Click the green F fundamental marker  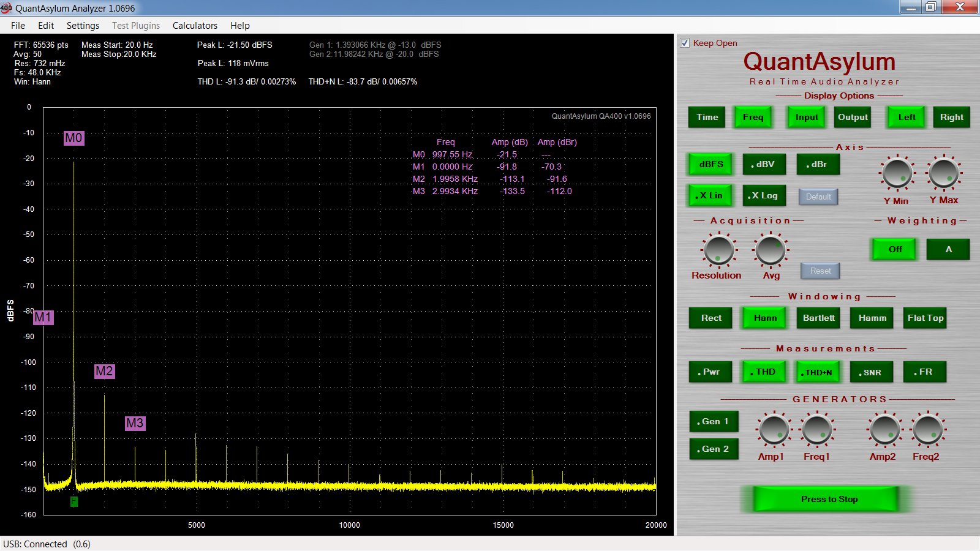tap(74, 501)
